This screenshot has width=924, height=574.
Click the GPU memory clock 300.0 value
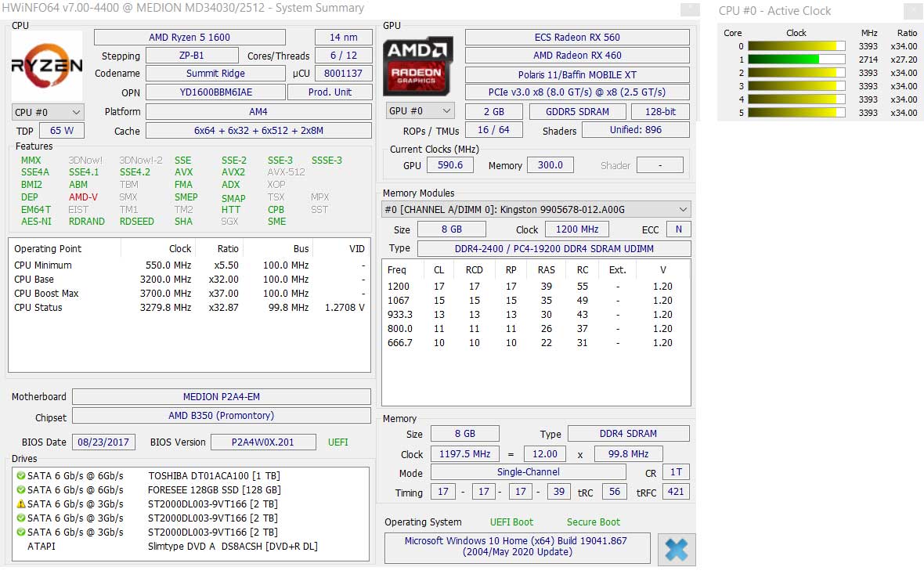[x=550, y=165]
